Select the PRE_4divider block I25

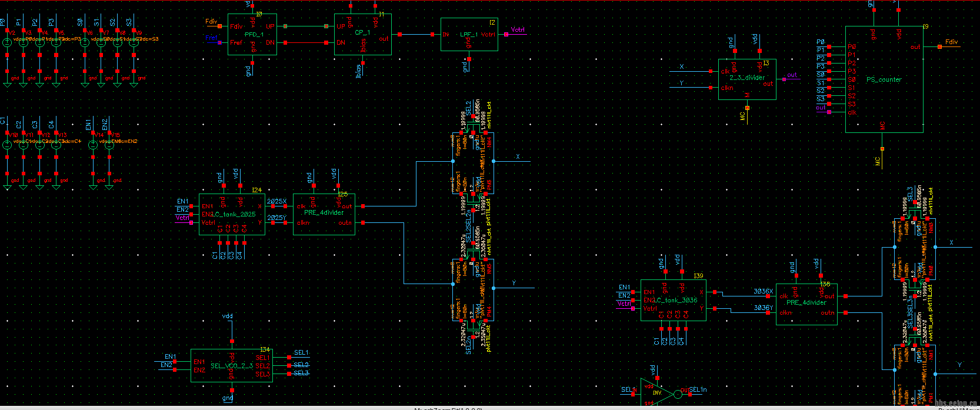324,215
